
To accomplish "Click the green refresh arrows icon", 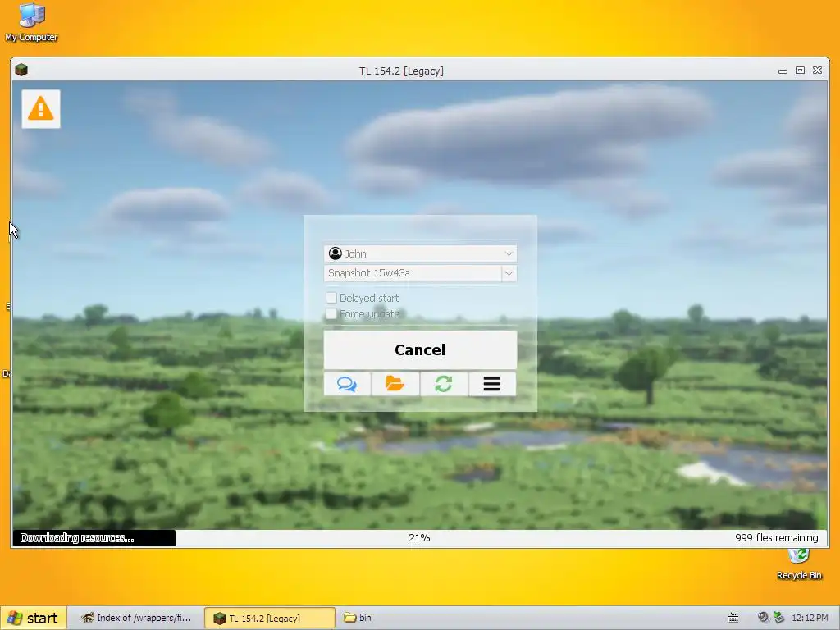I will point(444,384).
